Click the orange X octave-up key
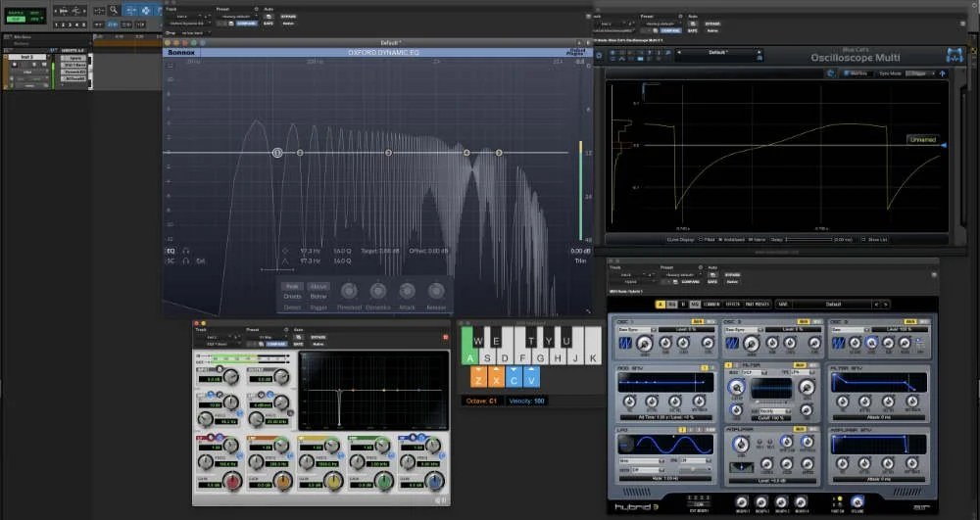Screen dimensions: 980x520 tap(496, 377)
